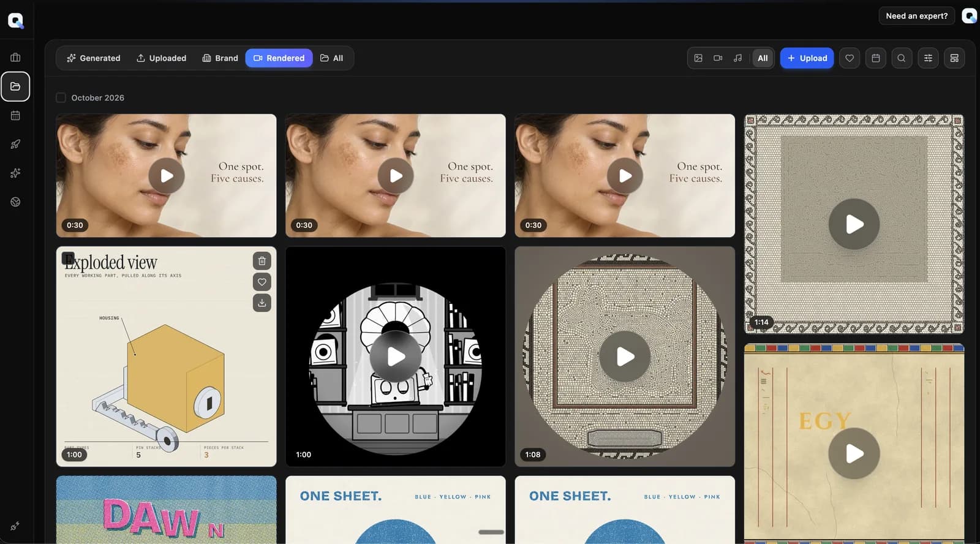Open the palette icon in left sidebar
Viewport: 980px width, 544px height.
(15, 202)
